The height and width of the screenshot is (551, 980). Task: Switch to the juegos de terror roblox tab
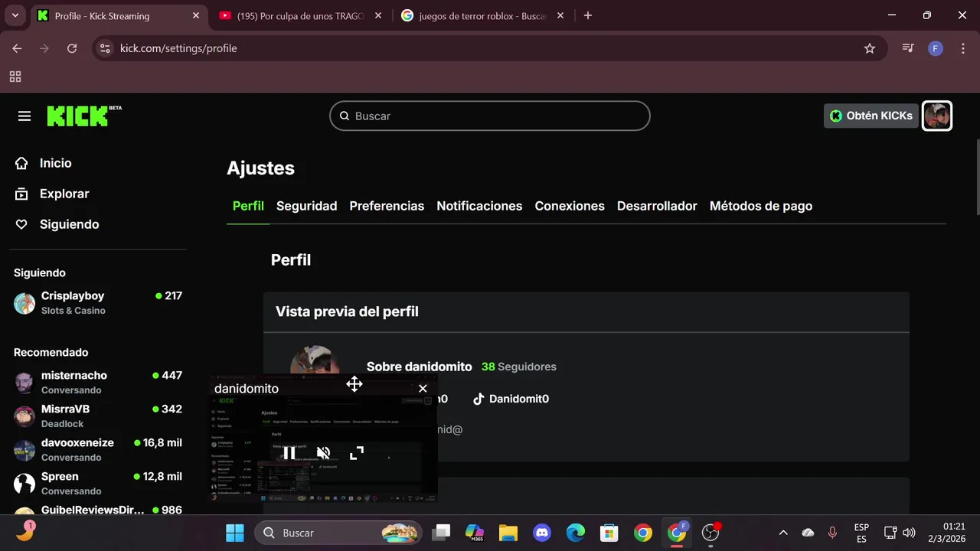point(483,15)
